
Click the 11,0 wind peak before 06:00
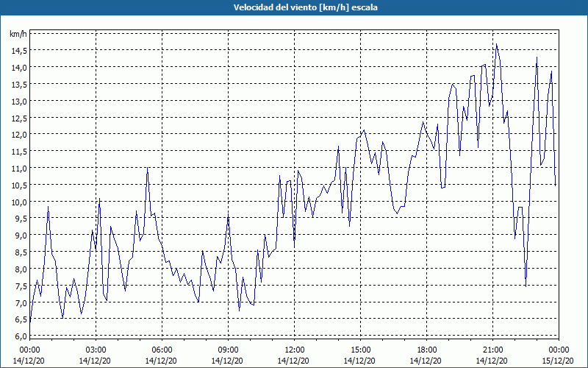(x=148, y=168)
